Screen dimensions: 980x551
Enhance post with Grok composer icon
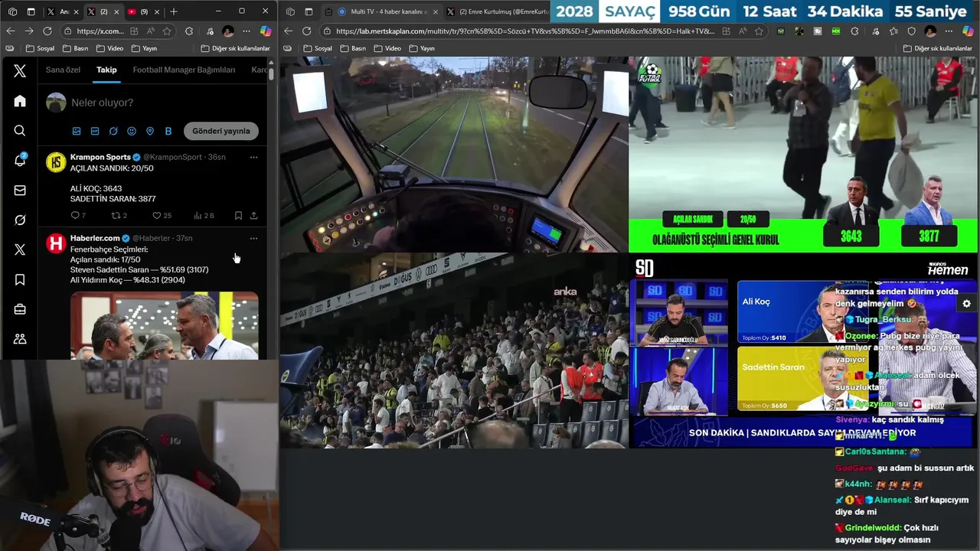(113, 131)
